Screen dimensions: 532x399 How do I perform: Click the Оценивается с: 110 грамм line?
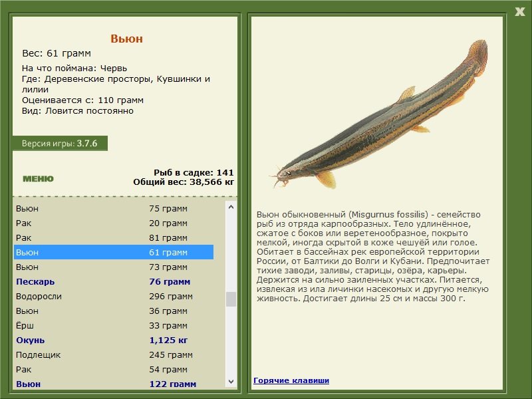pos(82,100)
